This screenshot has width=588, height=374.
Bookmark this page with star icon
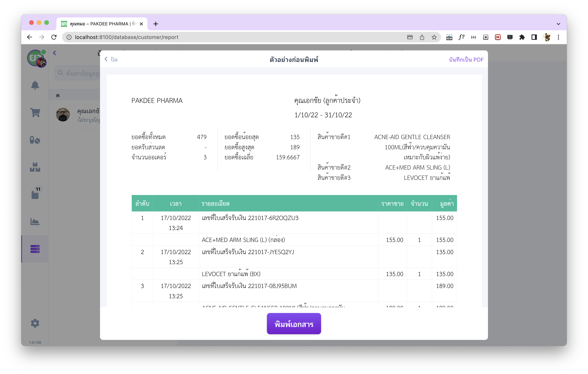[434, 37]
